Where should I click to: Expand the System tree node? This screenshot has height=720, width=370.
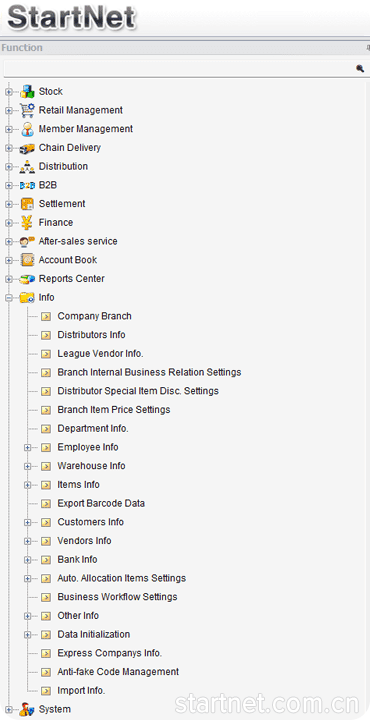pos(9,710)
